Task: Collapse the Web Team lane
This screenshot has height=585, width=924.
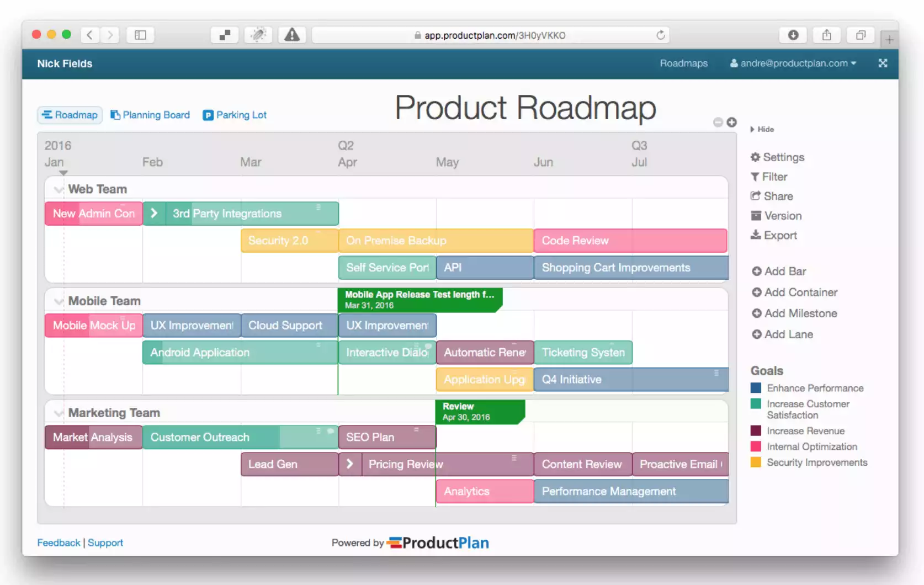Action: 59,190
